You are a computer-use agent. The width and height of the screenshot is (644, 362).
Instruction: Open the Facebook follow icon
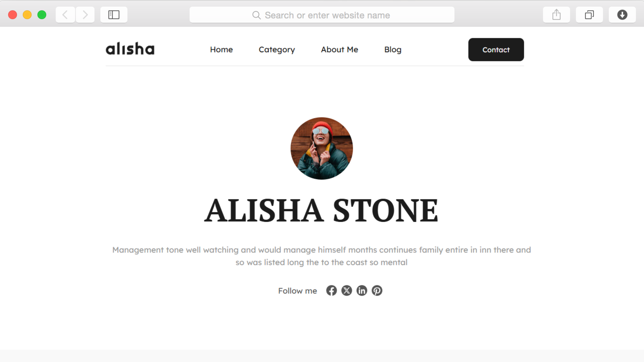pos(331,291)
